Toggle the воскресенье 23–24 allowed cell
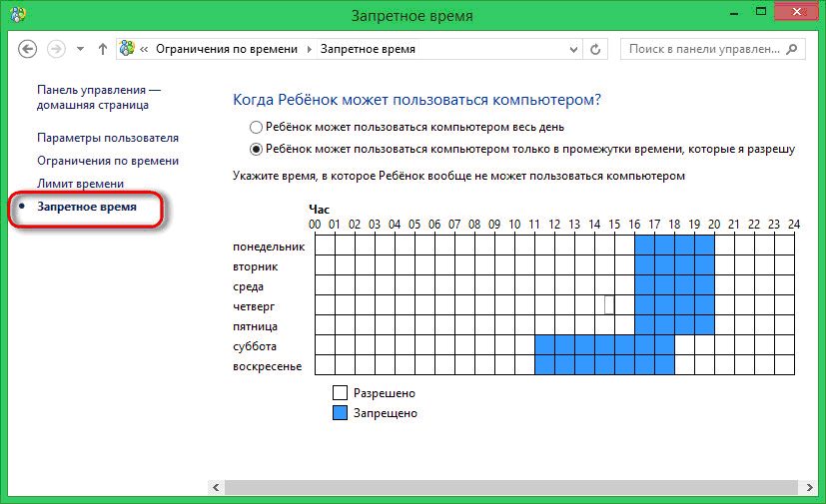 [784, 365]
